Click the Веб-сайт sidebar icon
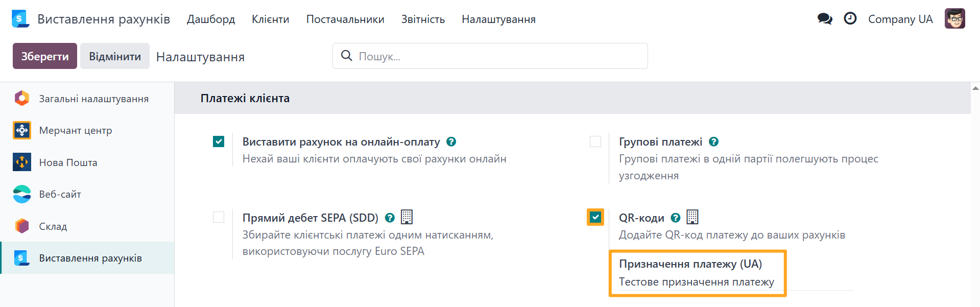This screenshot has width=980, height=307. (22, 194)
